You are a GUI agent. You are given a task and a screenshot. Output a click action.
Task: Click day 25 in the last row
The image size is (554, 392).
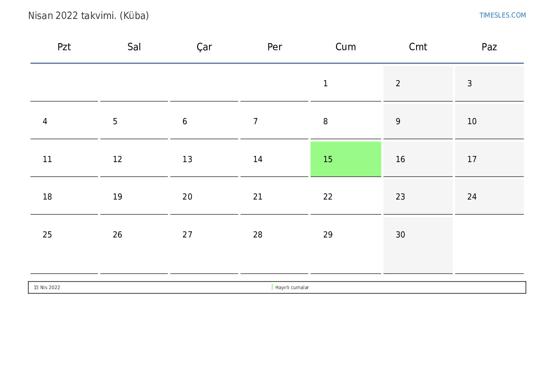pos(64,246)
